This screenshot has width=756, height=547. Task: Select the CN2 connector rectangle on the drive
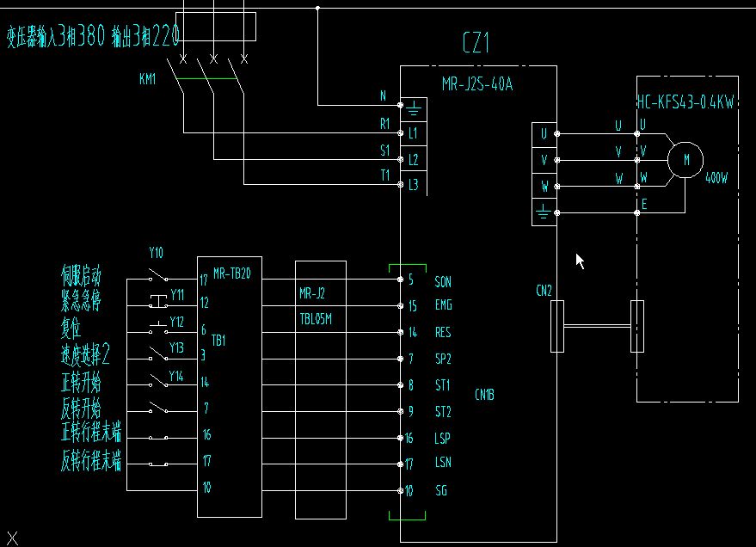[x=556, y=325]
